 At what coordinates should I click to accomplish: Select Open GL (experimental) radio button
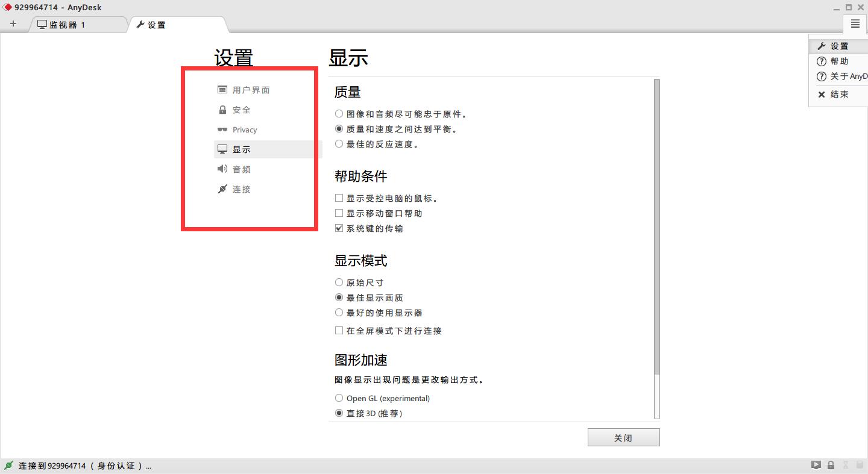coord(339,398)
